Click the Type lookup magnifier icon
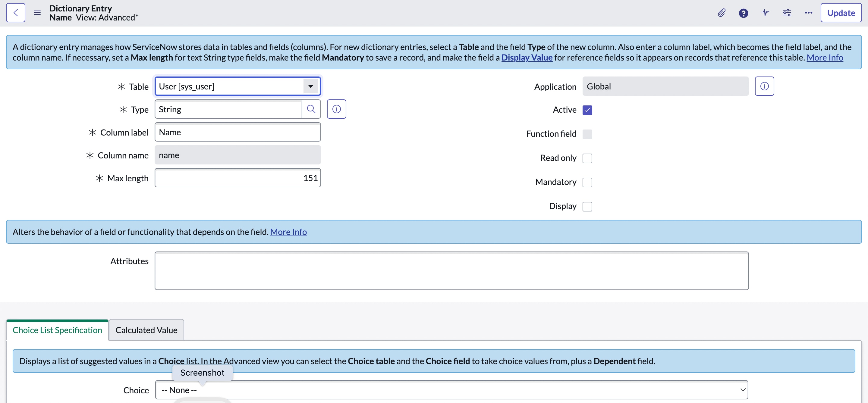Viewport: 868px width, 403px height. (311, 109)
